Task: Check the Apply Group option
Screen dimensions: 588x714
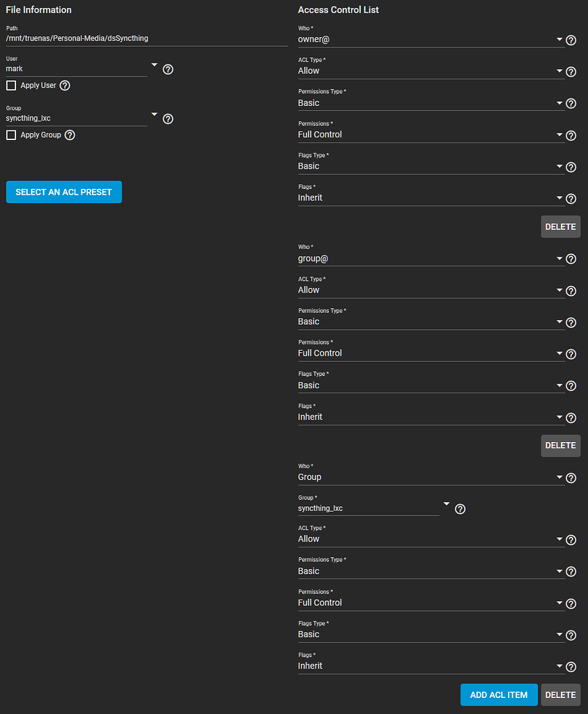Action: (x=10, y=135)
